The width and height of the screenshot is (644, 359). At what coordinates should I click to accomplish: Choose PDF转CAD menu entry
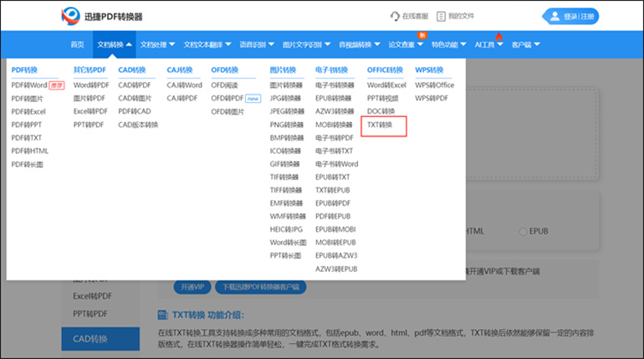[135, 111]
